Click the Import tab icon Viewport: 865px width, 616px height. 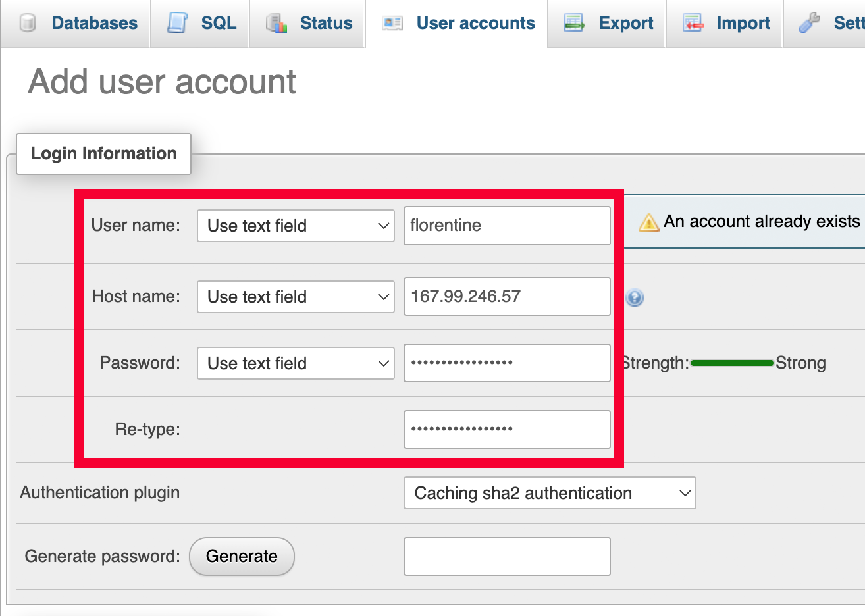(x=693, y=24)
